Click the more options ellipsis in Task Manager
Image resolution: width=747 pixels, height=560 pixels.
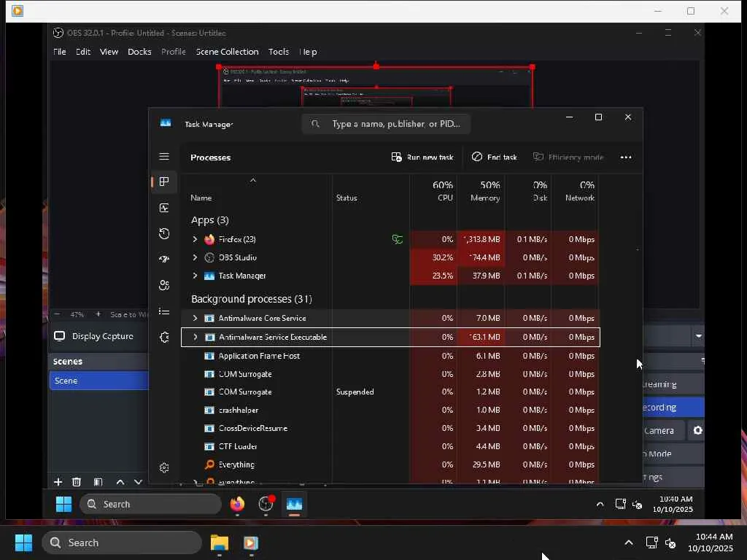[x=626, y=157]
